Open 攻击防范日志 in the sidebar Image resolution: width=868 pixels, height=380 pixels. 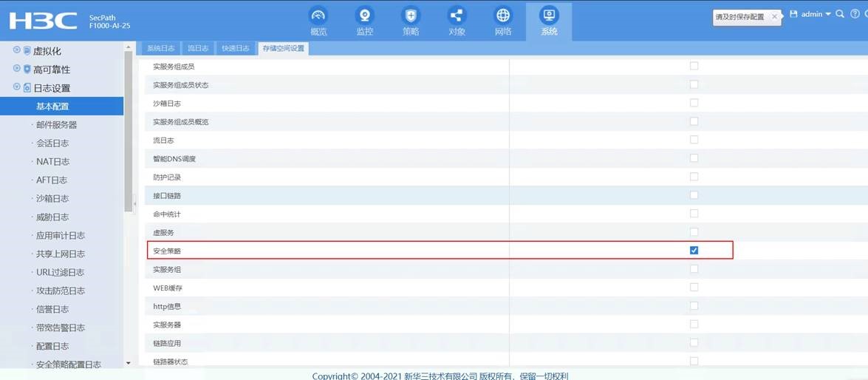(x=61, y=291)
